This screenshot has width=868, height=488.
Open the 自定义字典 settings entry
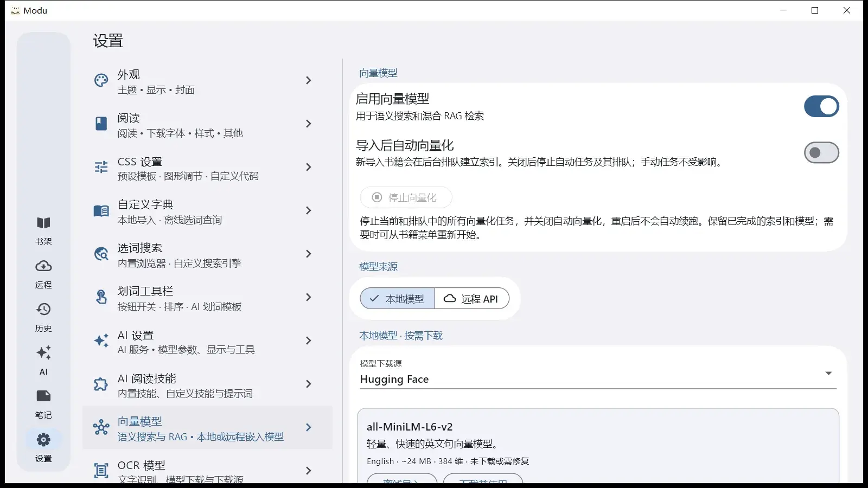click(x=207, y=210)
